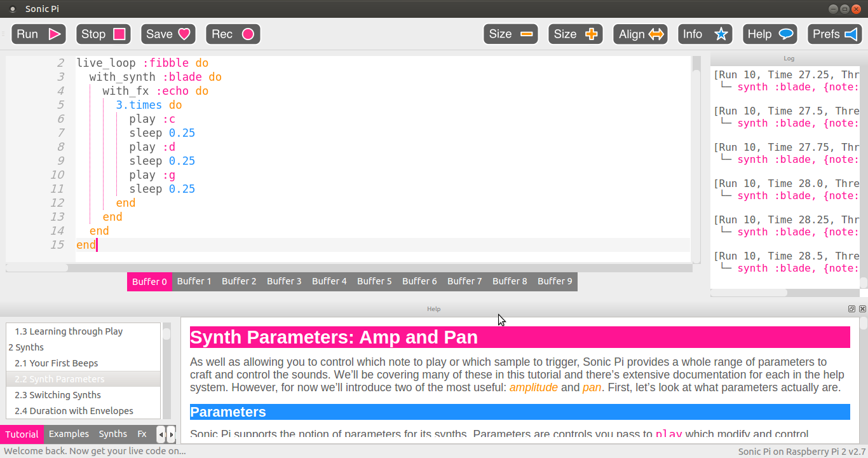Switch to Buffer 7 tab
The height and width of the screenshot is (458, 868).
pos(465,282)
